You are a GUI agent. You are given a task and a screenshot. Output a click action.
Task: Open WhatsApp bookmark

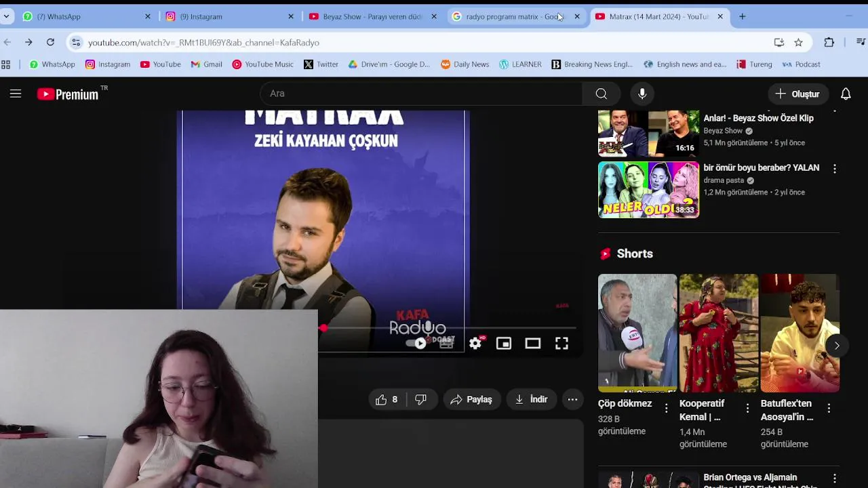point(52,64)
